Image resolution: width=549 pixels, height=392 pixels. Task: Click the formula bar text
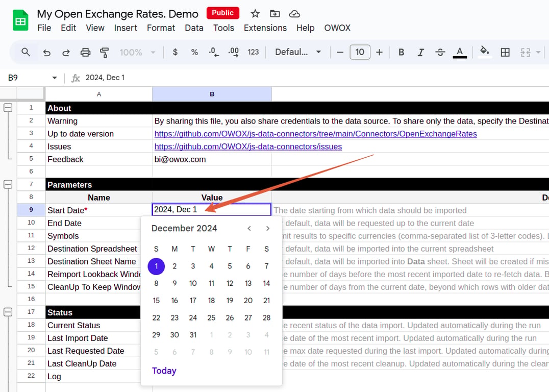[105, 78]
